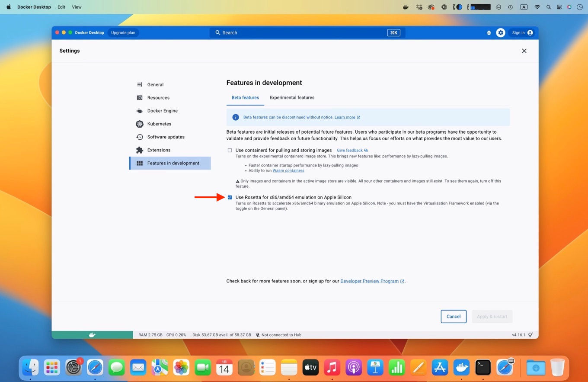Open Downloads folder in the Dock

(x=536, y=368)
